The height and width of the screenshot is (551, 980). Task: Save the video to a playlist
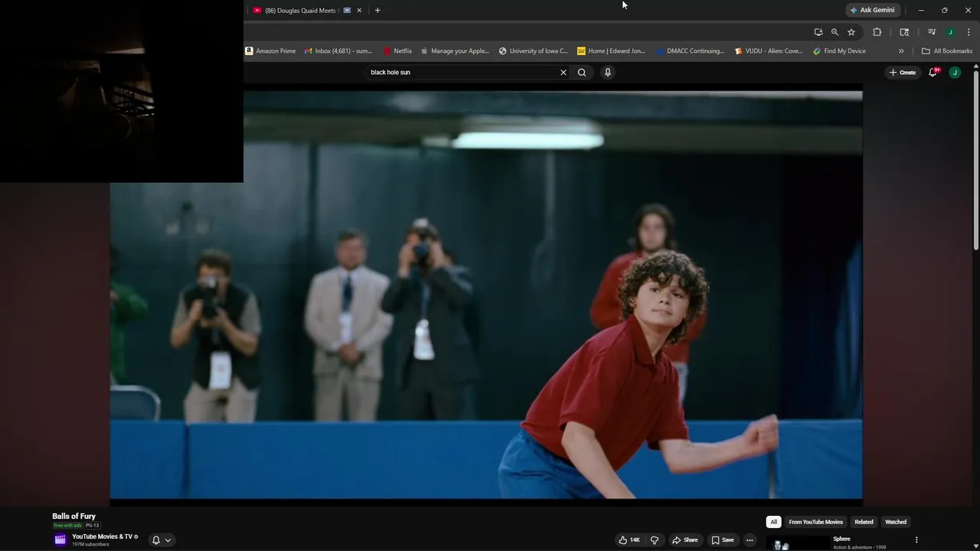pyautogui.click(x=723, y=540)
